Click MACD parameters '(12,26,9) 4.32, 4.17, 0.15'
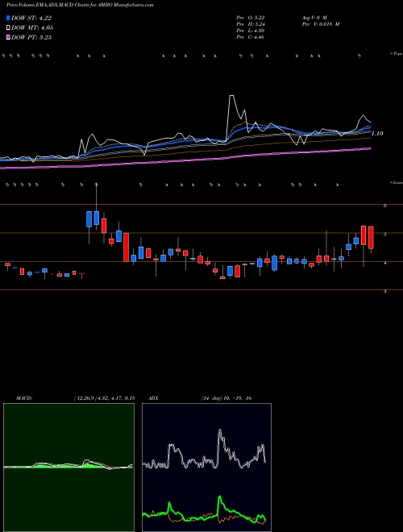The height and width of the screenshot is (532, 403). click(x=104, y=398)
